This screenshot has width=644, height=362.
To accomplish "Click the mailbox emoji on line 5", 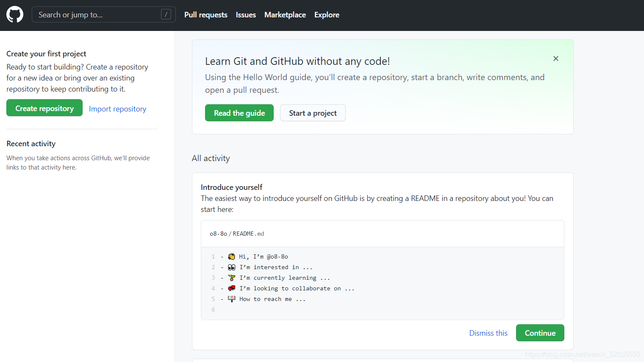I will pyautogui.click(x=231, y=299).
